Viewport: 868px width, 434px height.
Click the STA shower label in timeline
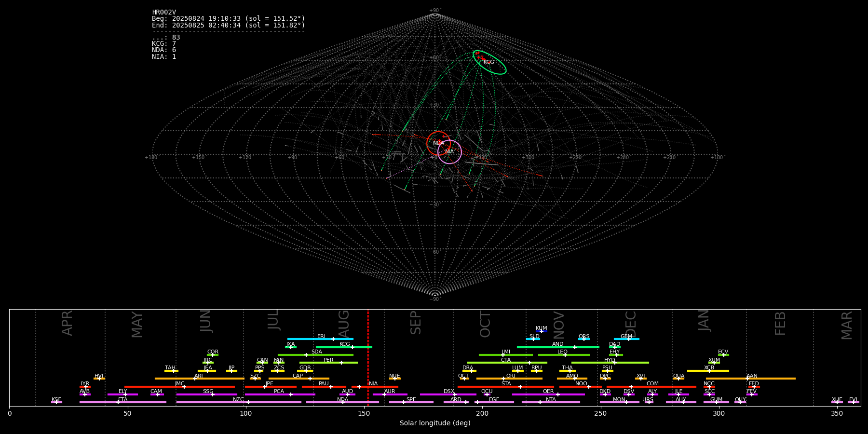[x=506, y=384]
